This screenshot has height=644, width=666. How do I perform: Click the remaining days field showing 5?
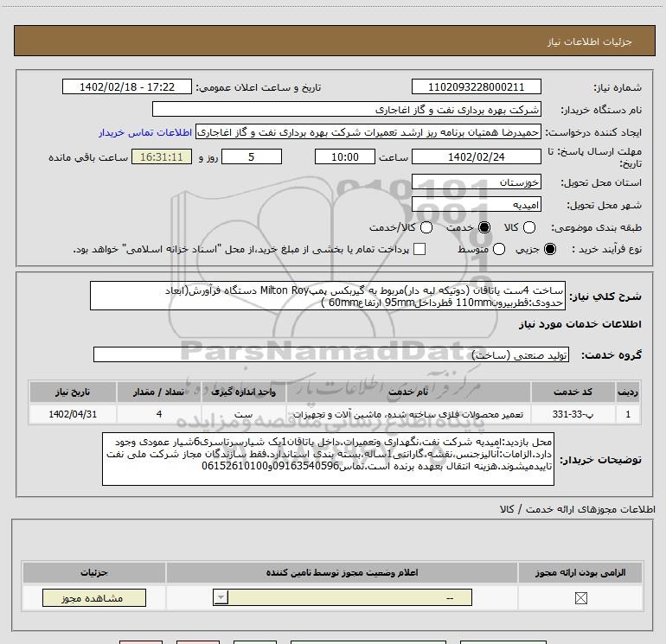(252, 157)
